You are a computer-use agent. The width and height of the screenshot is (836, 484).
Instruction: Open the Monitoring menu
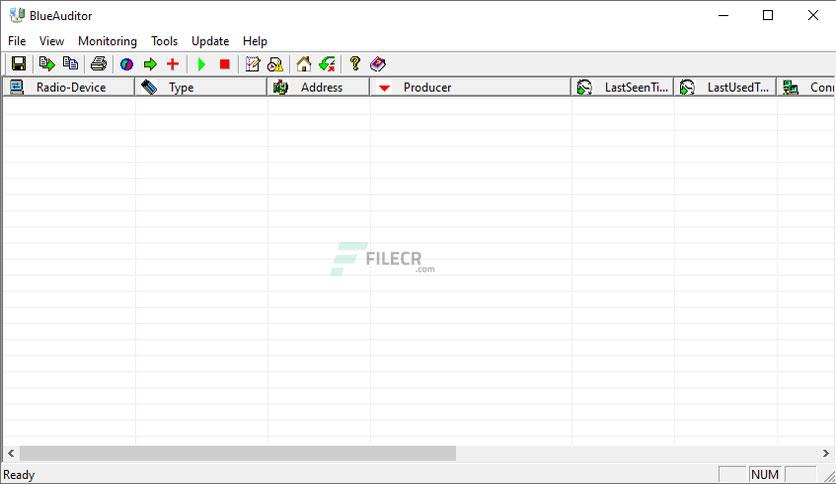point(107,41)
